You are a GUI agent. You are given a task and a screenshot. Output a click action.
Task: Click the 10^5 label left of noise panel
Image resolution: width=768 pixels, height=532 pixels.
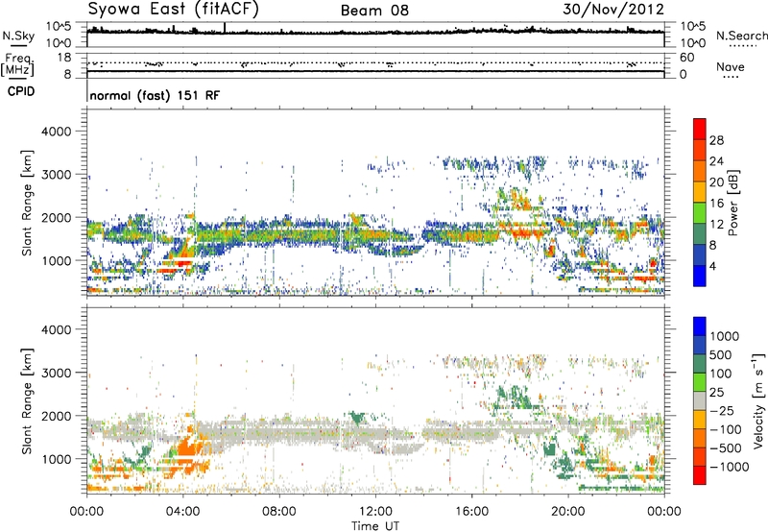[x=59, y=26]
